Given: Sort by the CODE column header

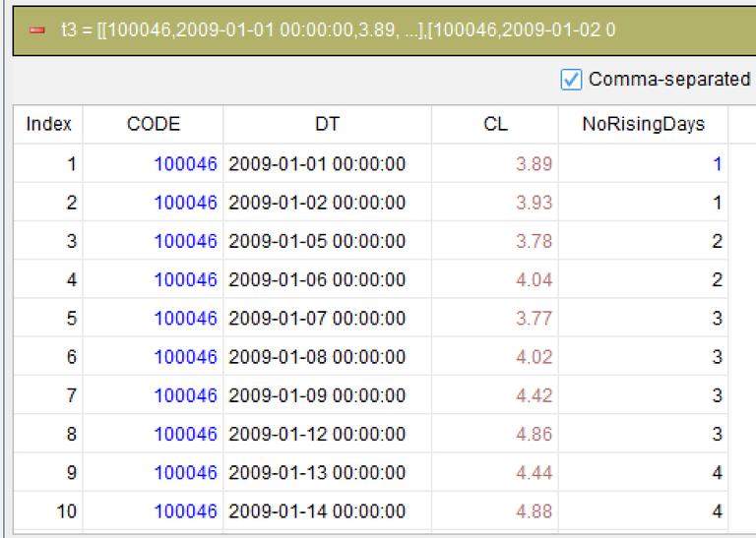Looking at the screenshot, I should click(x=154, y=124).
